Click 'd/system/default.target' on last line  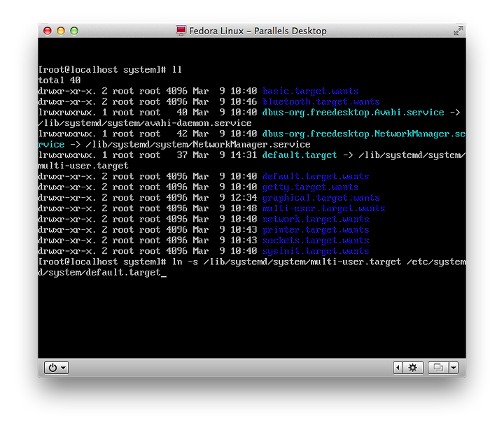click(x=99, y=273)
